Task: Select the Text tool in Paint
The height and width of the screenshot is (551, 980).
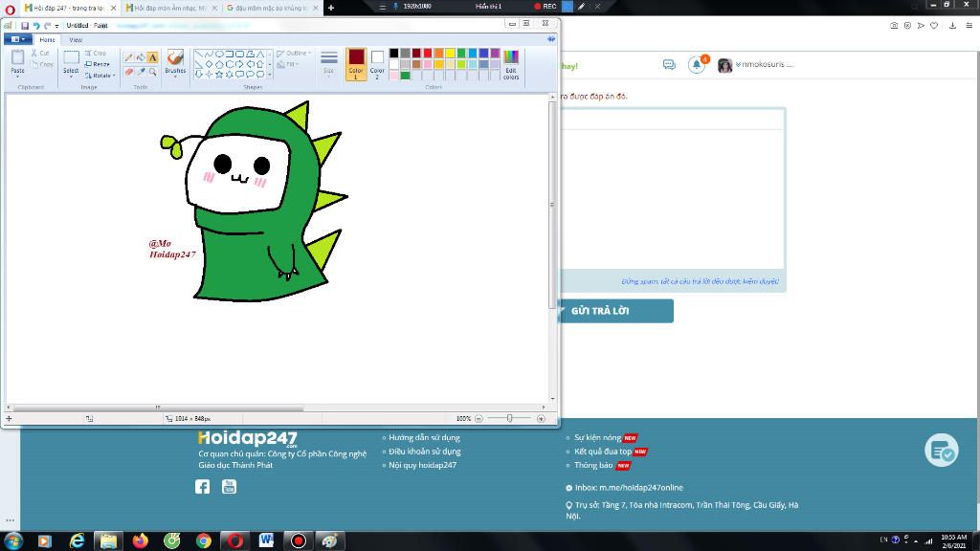Action: (x=152, y=57)
